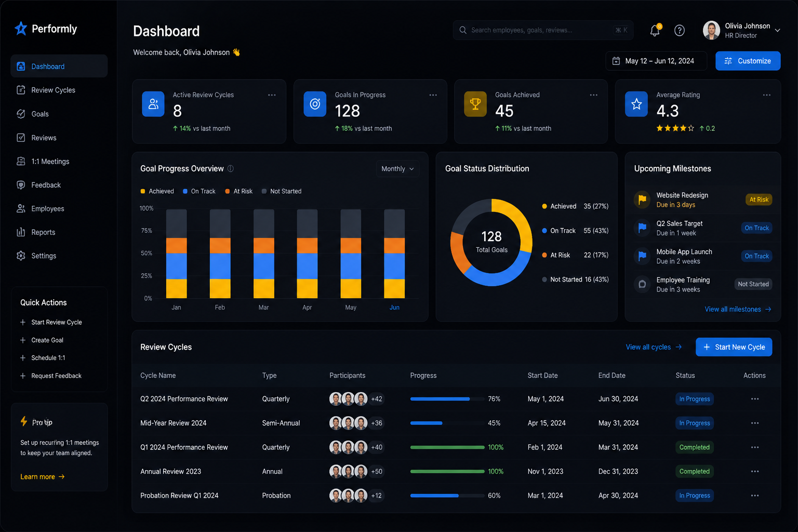Viewport: 798px width, 532px height.
Task: Click the calendar icon in date range
Action: [x=616, y=61]
